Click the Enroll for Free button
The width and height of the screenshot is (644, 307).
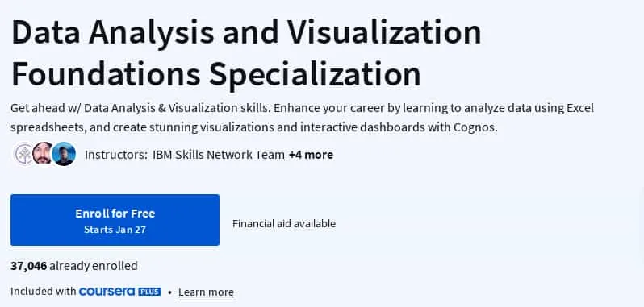pos(115,220)
